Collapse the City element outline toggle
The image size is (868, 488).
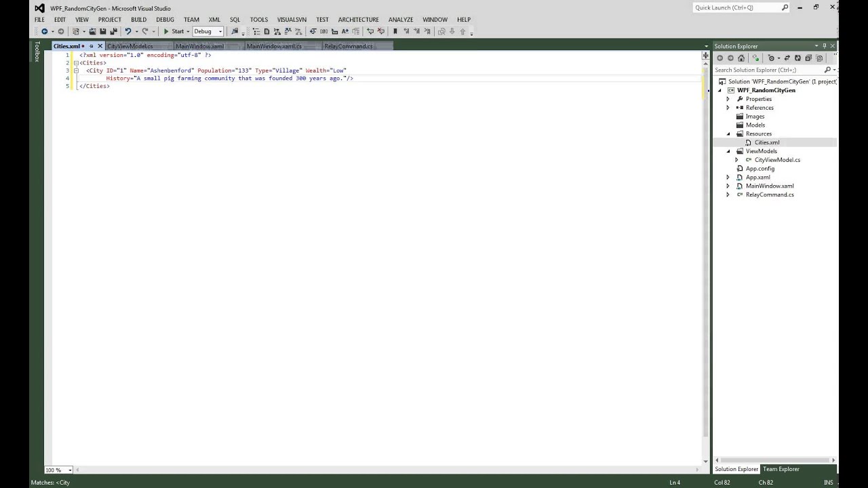coord(76,70)
